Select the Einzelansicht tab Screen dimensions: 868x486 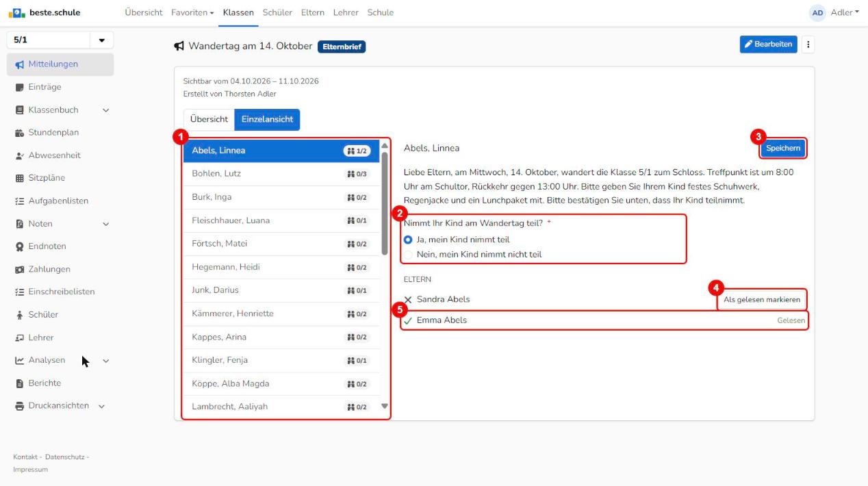pos(267,119)
